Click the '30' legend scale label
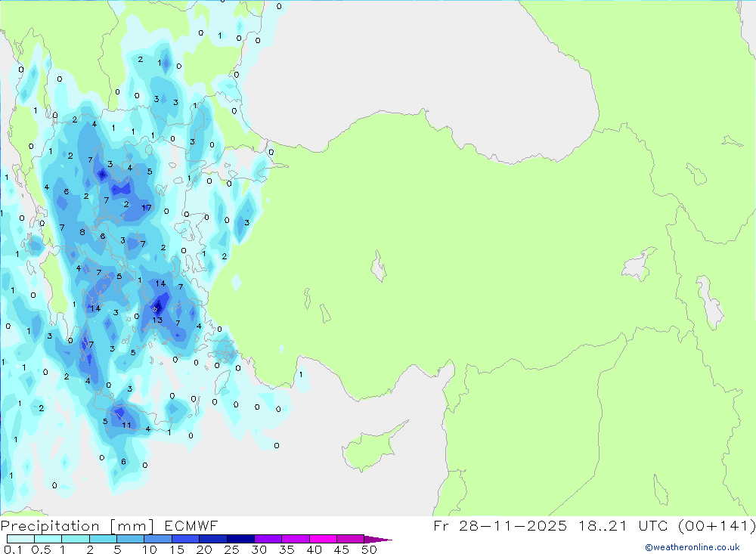This screenshot has width=756, height=554. (x=259, y=549)
